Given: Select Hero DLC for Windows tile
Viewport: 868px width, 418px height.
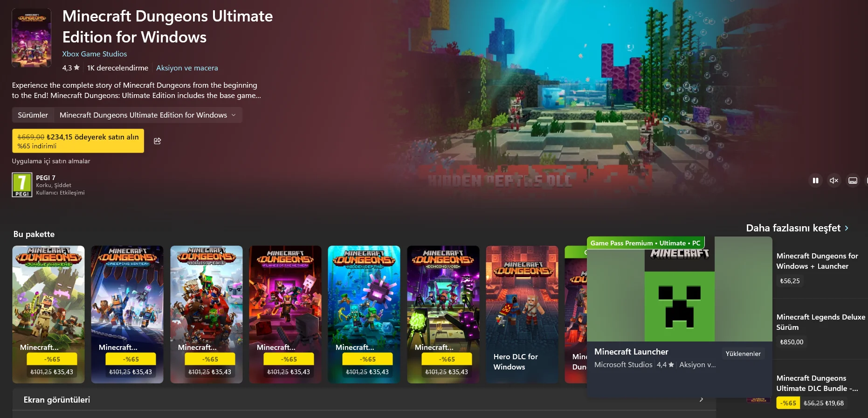Looking at the screenshot, I should pos(522,314).
